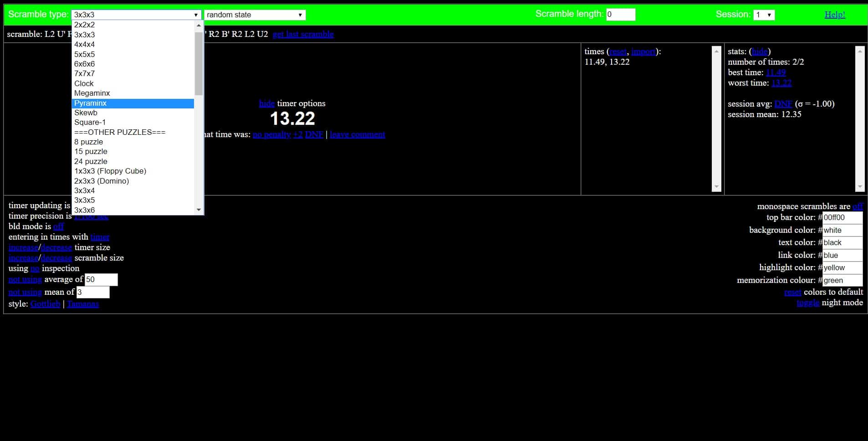Screen dimensions: 868x441
Task: Toggle bld mode on
Action: pos(59,226)
